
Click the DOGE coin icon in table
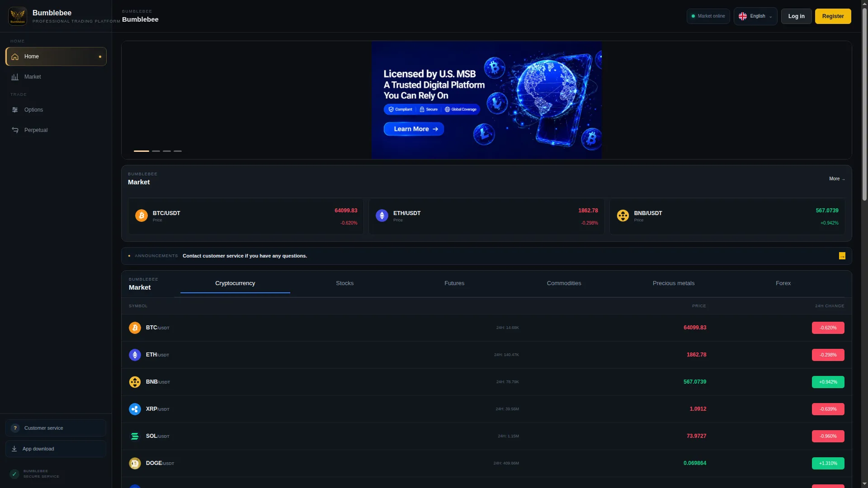(x=135, y=463)
